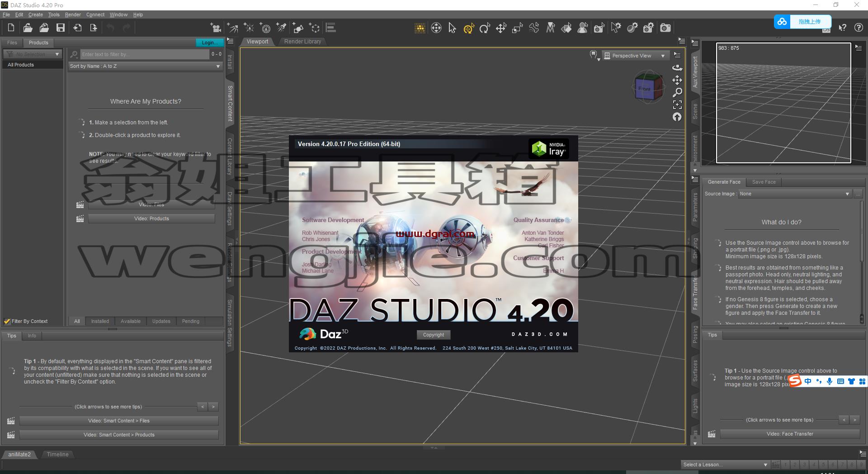Click the viewport frame selection icon
868x474 pixels.
pos(677,104)
